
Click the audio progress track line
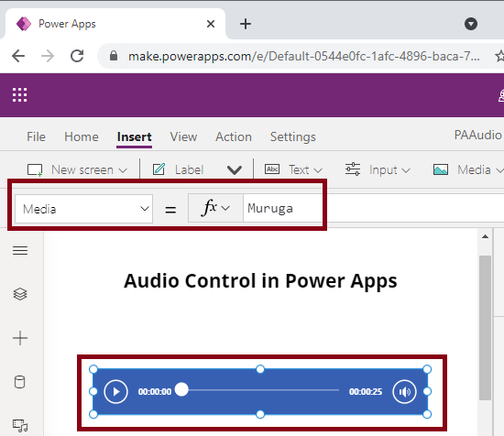coord(263,390)
